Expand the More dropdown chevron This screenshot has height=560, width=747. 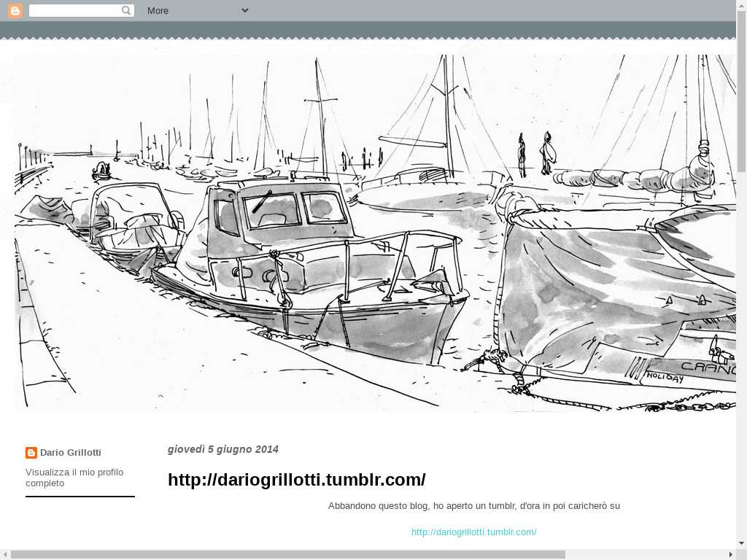click(244, 10)
